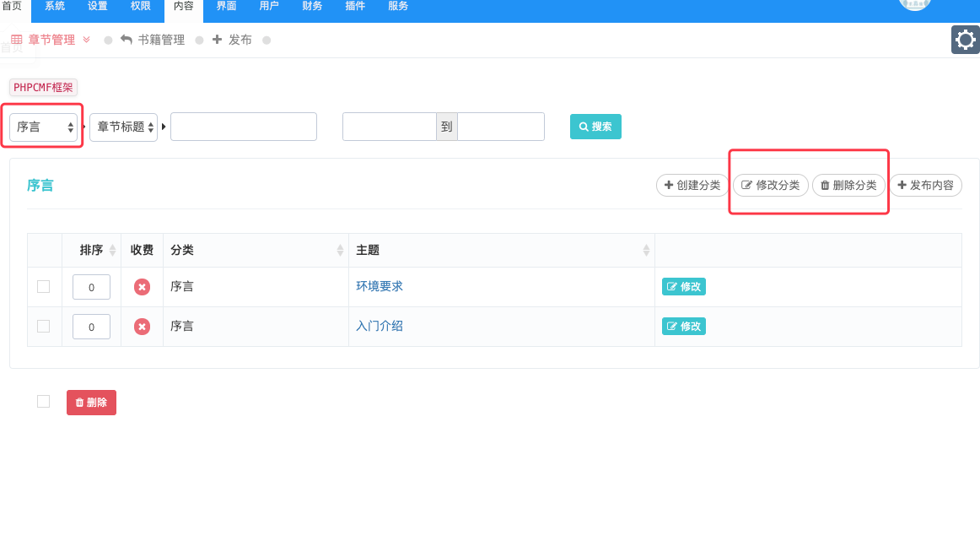This screenshot has height=552, width=980.
Task: Open the settings gear icon
Action: (965, 40)
